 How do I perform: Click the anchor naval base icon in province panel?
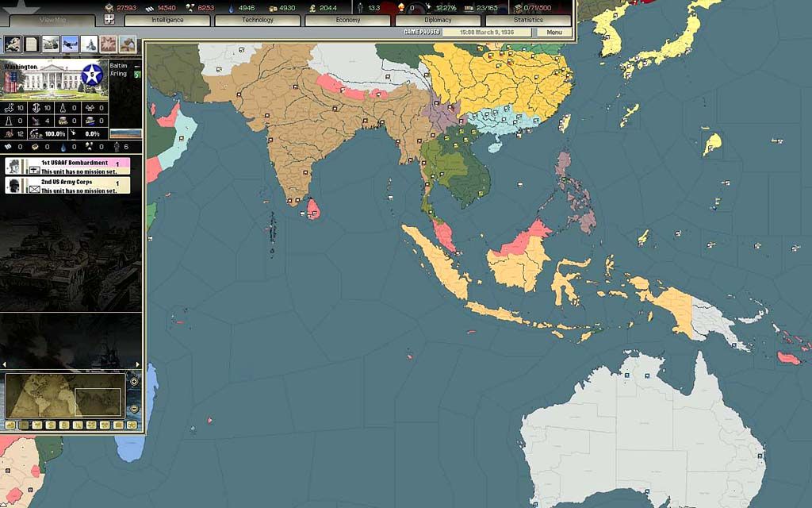pyautogui.click(x=36, y=108)
